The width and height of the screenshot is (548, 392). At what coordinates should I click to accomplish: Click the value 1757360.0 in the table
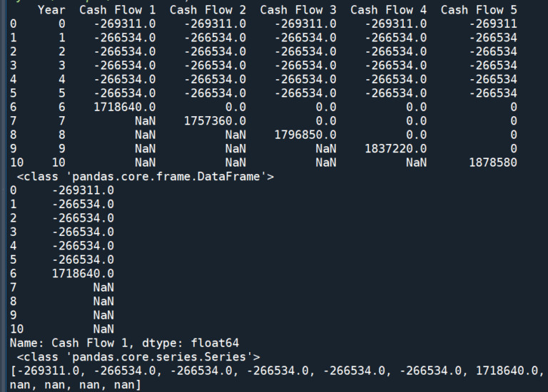(215, 120)
